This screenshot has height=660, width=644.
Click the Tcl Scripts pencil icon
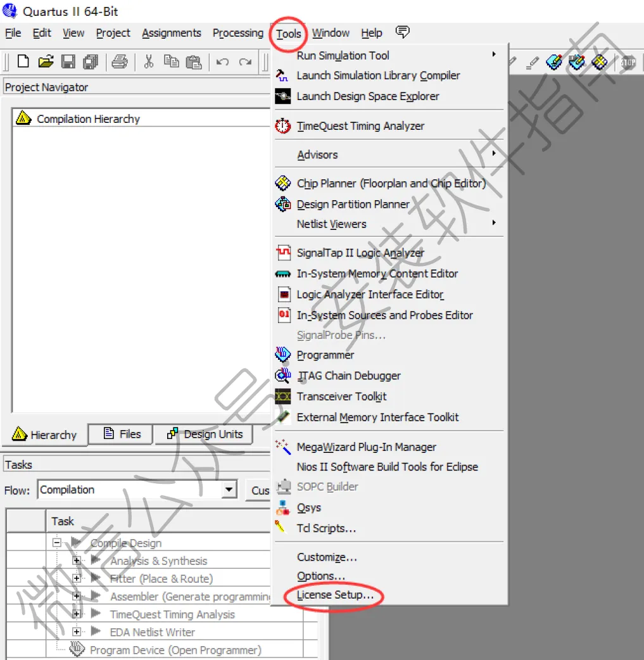click(280, 527)
